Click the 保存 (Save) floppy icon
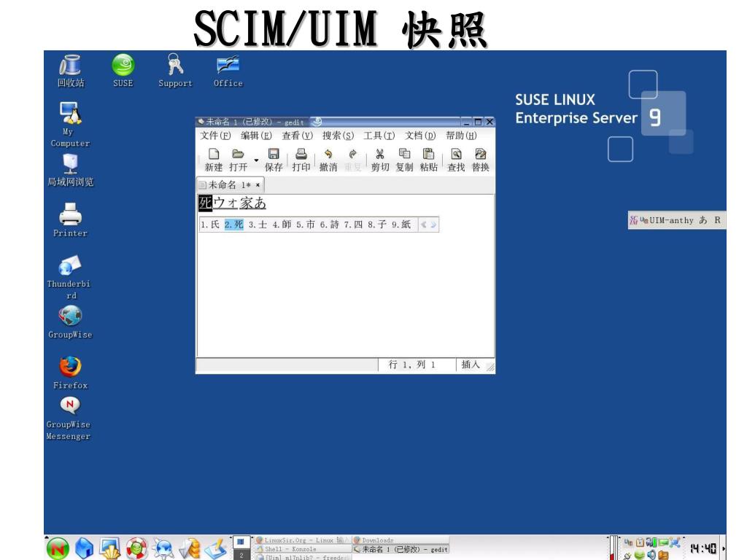Screen dimensions: 747x560 click(x=274, y=160)
